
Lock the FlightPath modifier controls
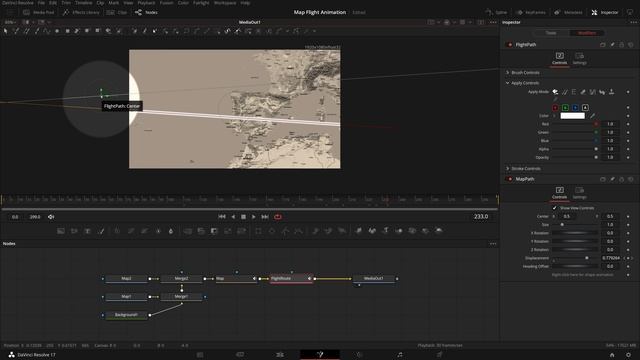point(622,44)
